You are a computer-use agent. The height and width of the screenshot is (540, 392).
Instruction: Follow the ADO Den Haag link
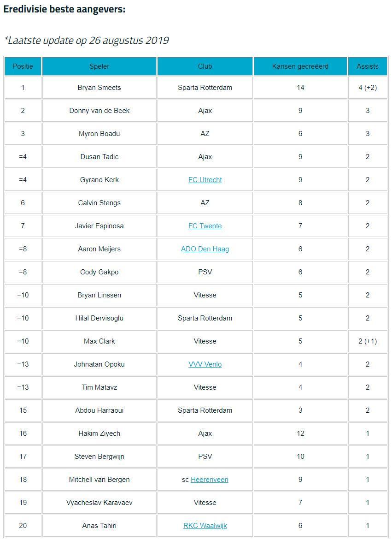point(205,249)
